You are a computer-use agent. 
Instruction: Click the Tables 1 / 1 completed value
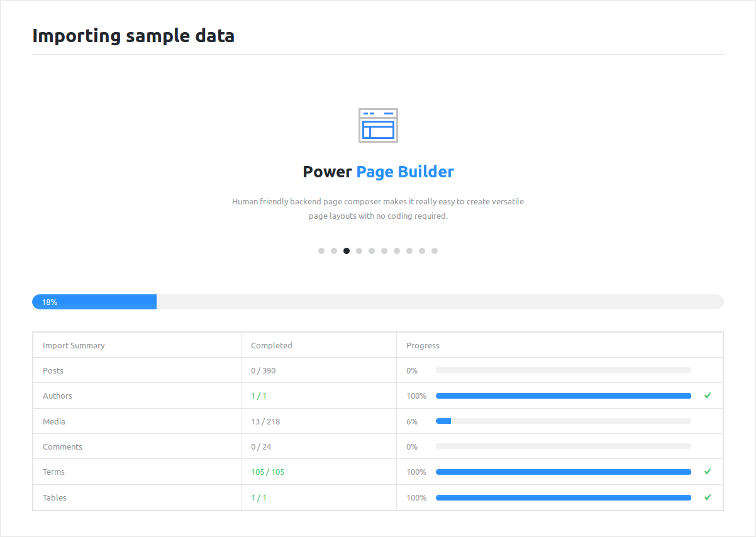point(258,497)
